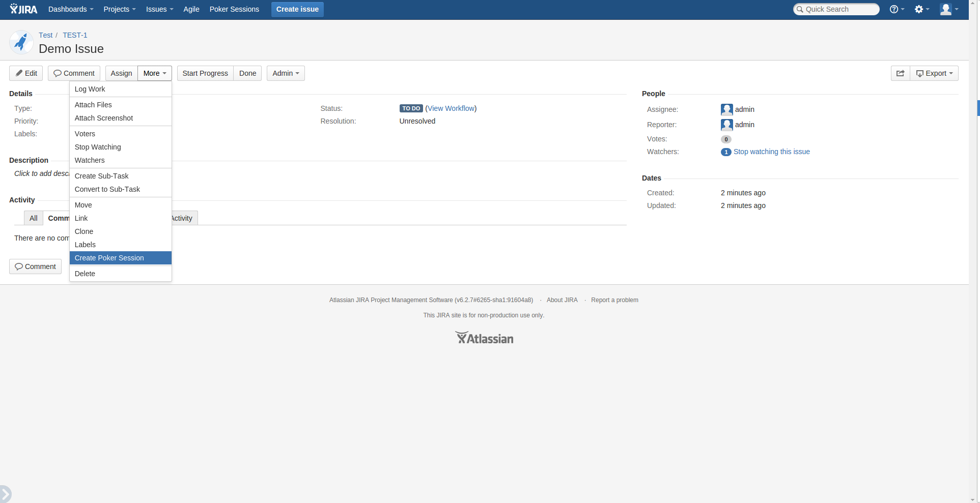The image size is (980, 503).
Task: Select Move in the More menu
Action: pyautogui.click(x=121, y=205)
